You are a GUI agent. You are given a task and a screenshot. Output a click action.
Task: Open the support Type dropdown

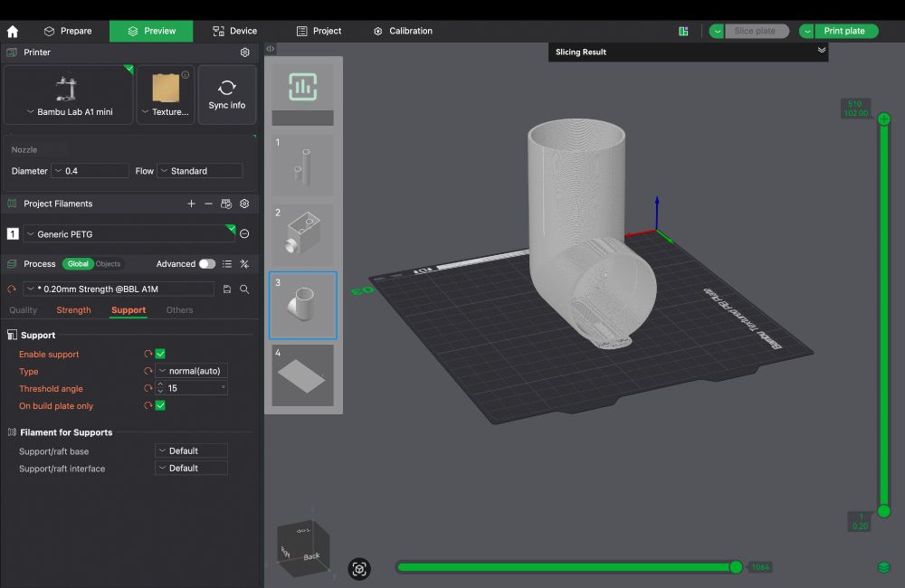(191, 371)
